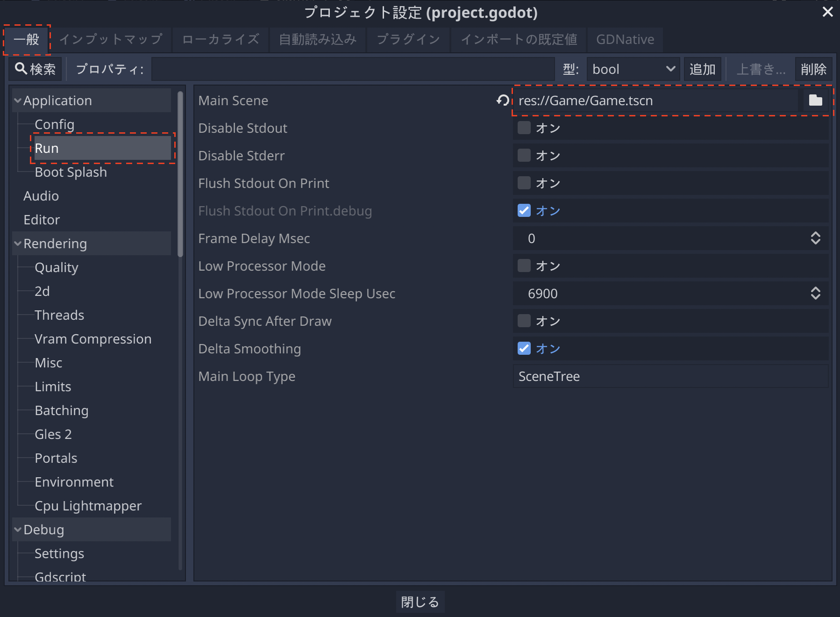
Task: Reset Main Scene with revert arrow icon
Action: click(503, 100)
